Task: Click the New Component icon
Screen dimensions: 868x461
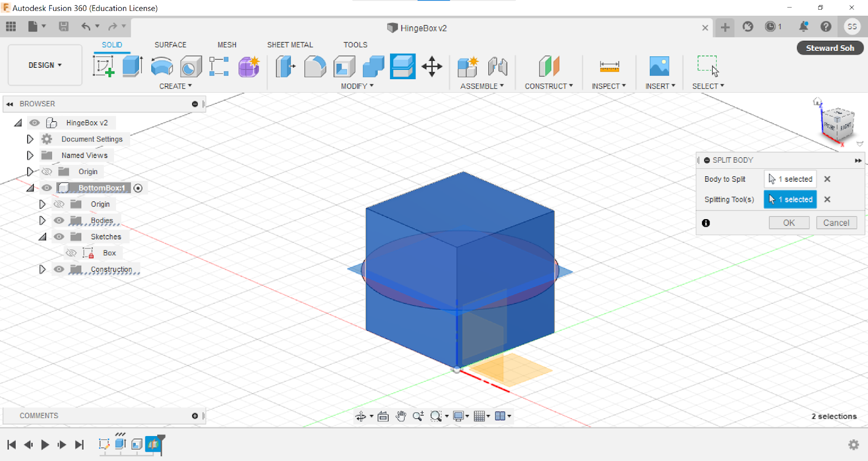Action: pyautogui.click(x=468, y=67)
